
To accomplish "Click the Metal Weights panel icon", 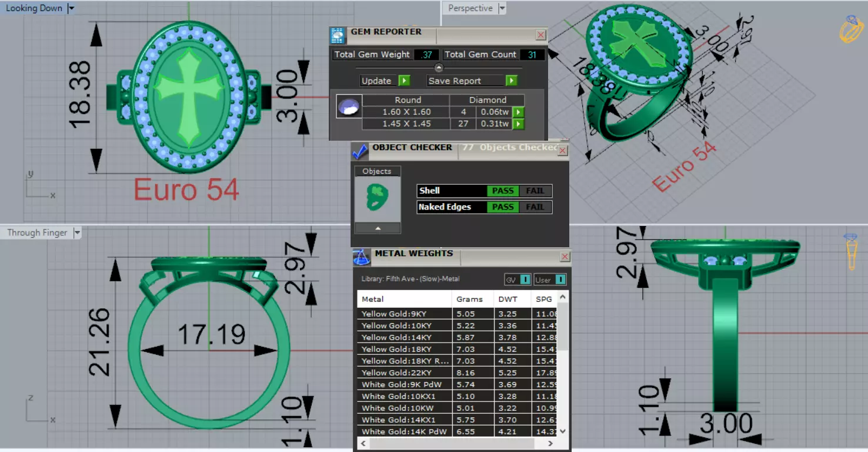I will point(361,257).
